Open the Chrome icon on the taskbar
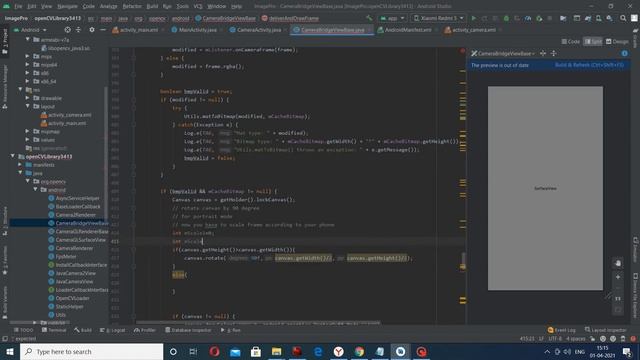This screenshot has width=640, height=360. [359, 351]
